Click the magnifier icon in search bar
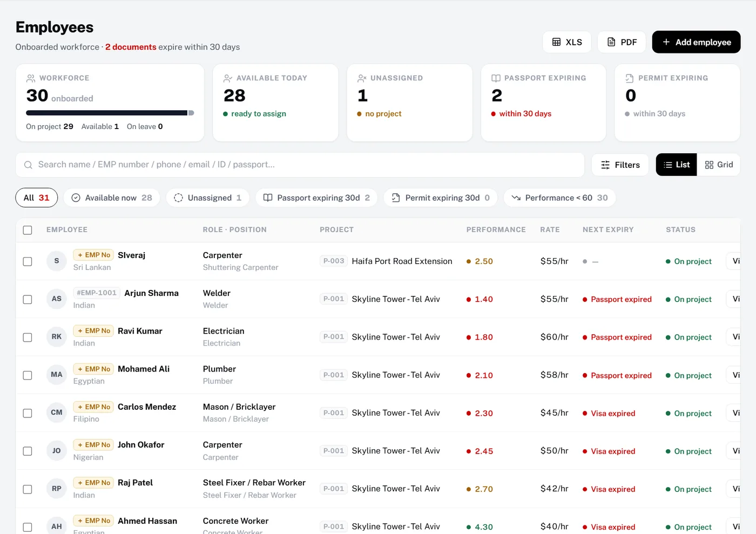 point(28,165)
